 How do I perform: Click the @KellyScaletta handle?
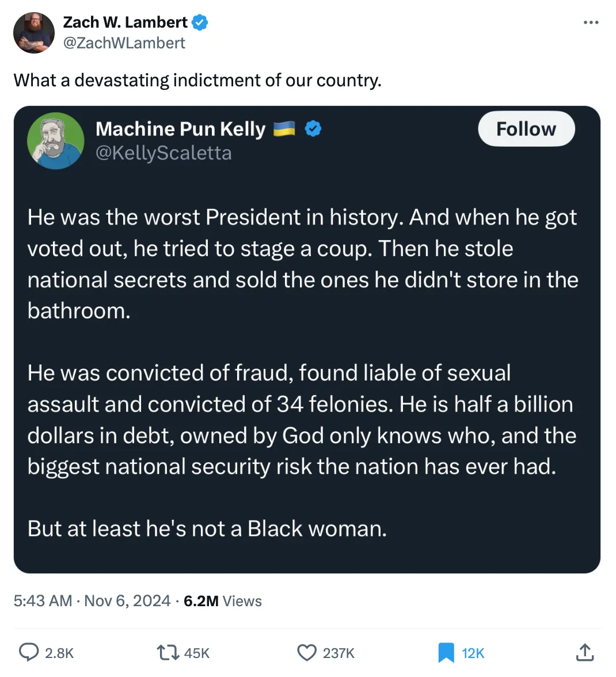(x=163, y=153)
